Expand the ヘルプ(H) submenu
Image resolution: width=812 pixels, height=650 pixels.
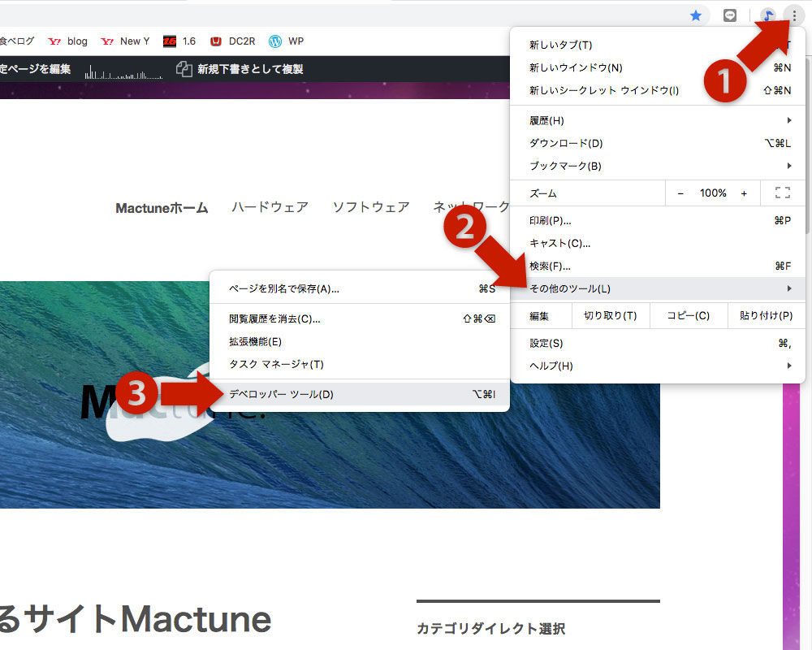pyautogui.click(x=658, y=366)
